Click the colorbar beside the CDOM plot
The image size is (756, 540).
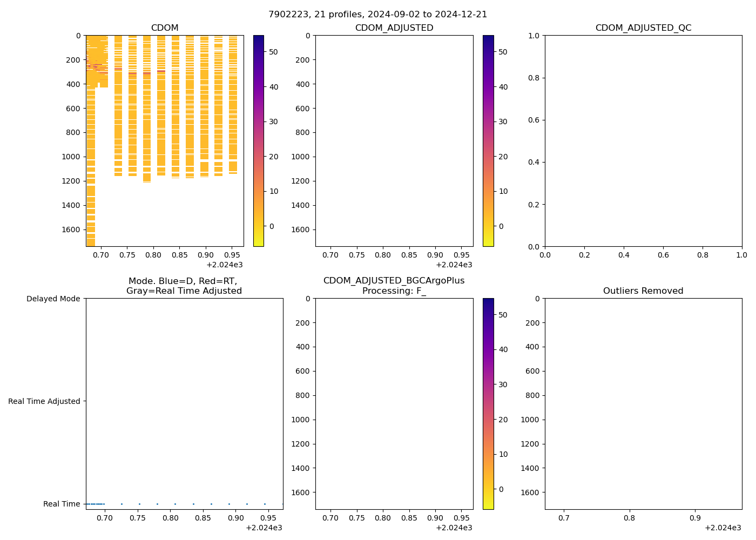pyautogui.click(x=259, y=140)
